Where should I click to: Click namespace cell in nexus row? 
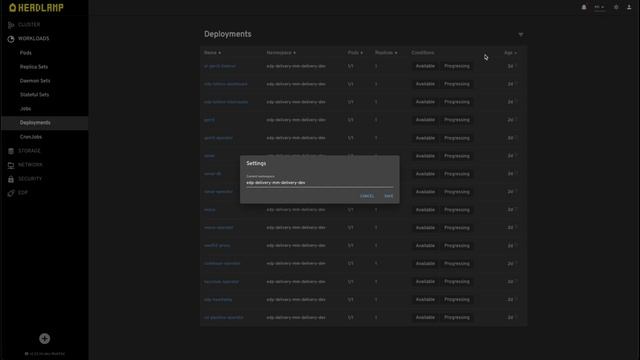[x=296, y=210]
